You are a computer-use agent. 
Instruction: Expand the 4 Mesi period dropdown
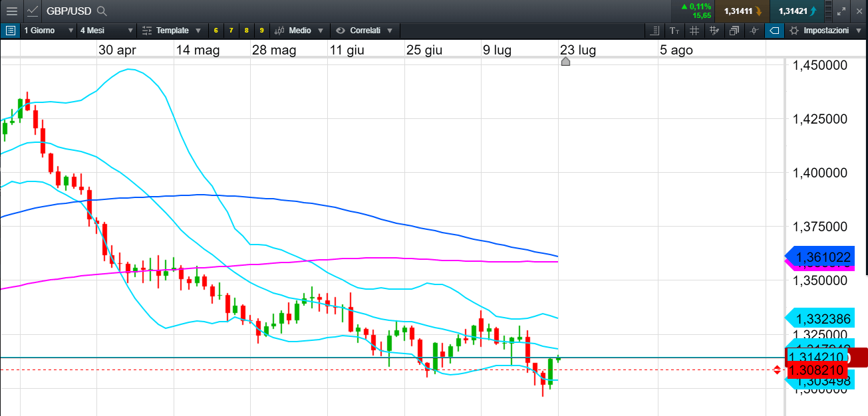[106, 31]
